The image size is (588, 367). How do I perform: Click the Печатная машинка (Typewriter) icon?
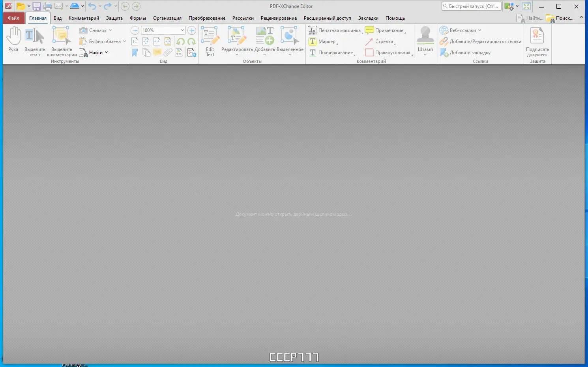(x=312, y=30)
